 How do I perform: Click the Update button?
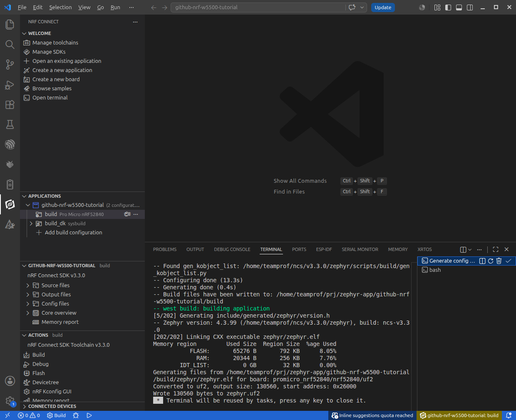383,7
